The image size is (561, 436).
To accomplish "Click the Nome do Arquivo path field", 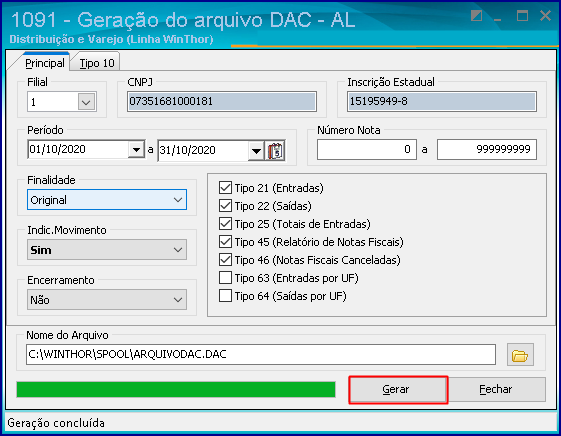I will coord(261,354).
